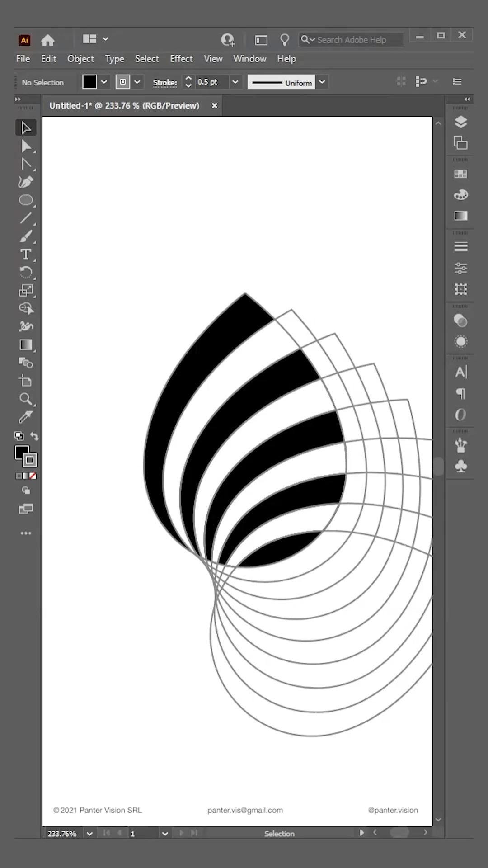Select the Line Segment tool
Screen dimensions: 488x868
click(26, 218)
